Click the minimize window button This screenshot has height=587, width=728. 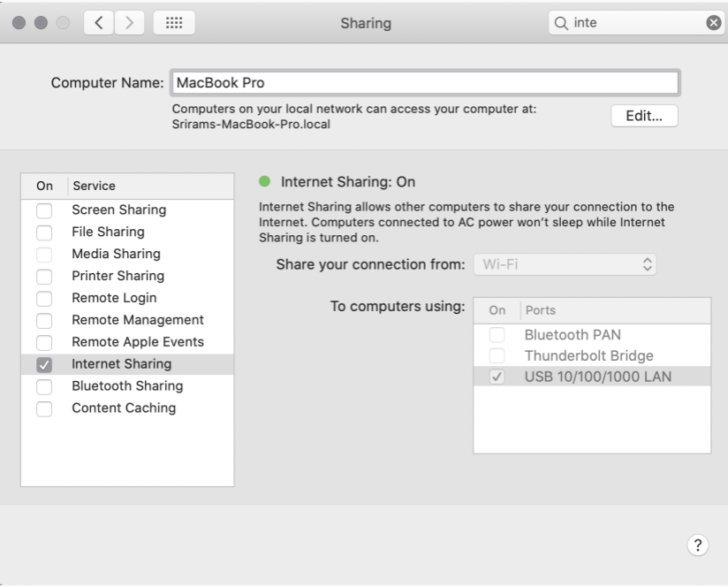click(x=41, y=23)
